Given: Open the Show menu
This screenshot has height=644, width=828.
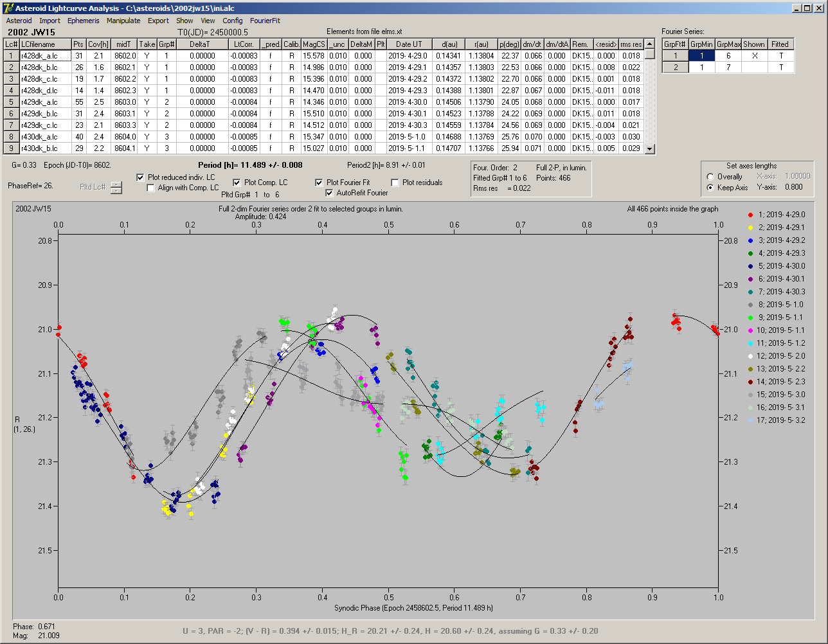Looking at the screenshot, I should (x=184, y=21).
